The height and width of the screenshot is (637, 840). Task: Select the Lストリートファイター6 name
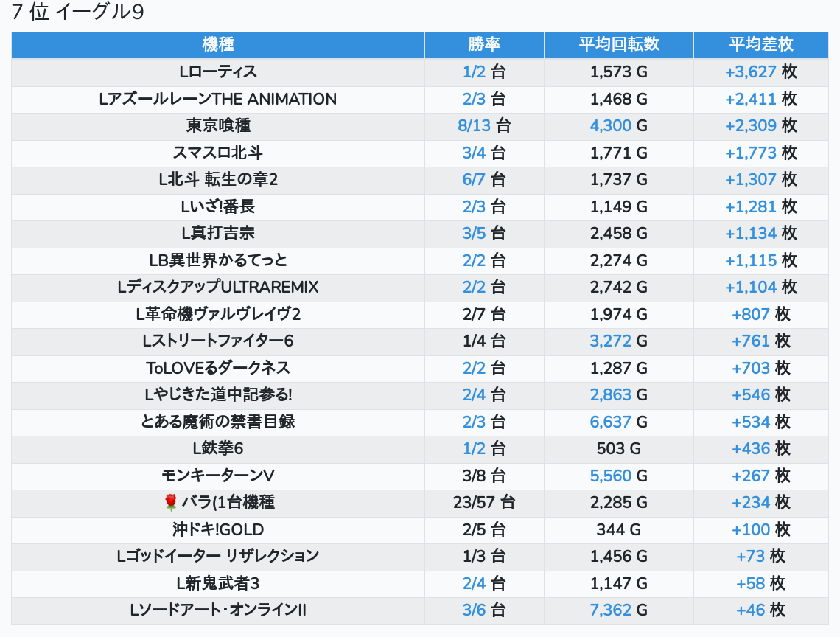point(218,341)
